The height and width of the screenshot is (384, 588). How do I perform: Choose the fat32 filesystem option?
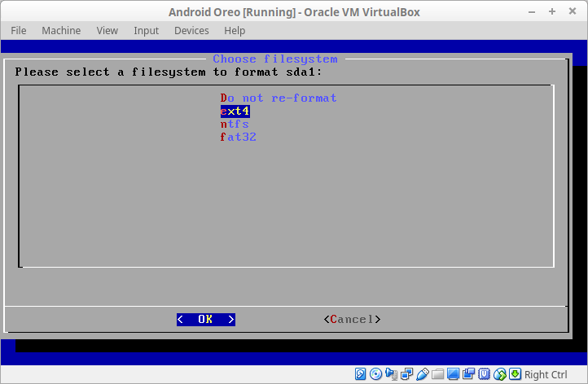pyautogui.click(x=239, y=137)
